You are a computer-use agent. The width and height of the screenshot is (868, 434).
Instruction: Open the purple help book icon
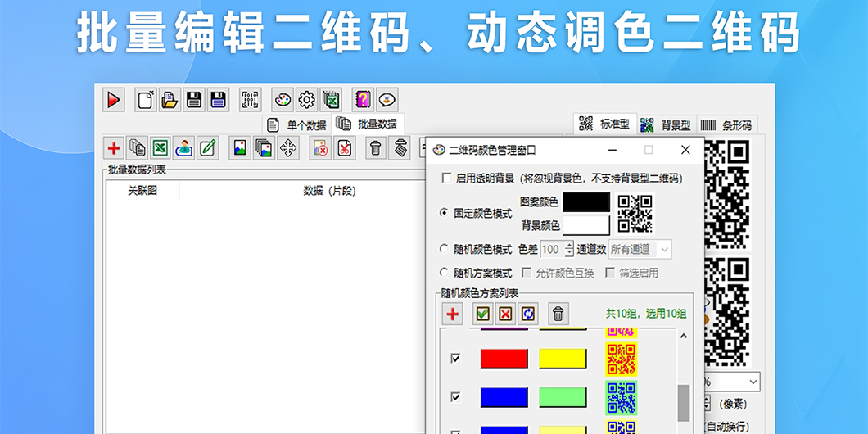(363, 100)
